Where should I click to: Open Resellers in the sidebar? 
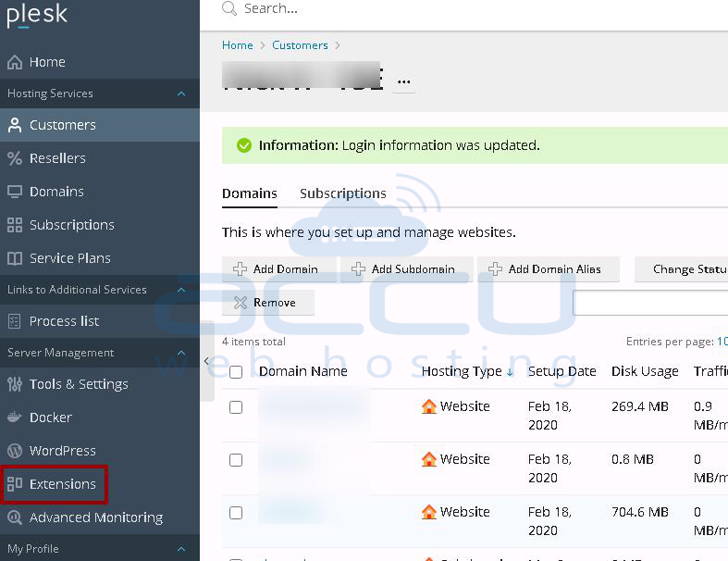coord(100,158)
